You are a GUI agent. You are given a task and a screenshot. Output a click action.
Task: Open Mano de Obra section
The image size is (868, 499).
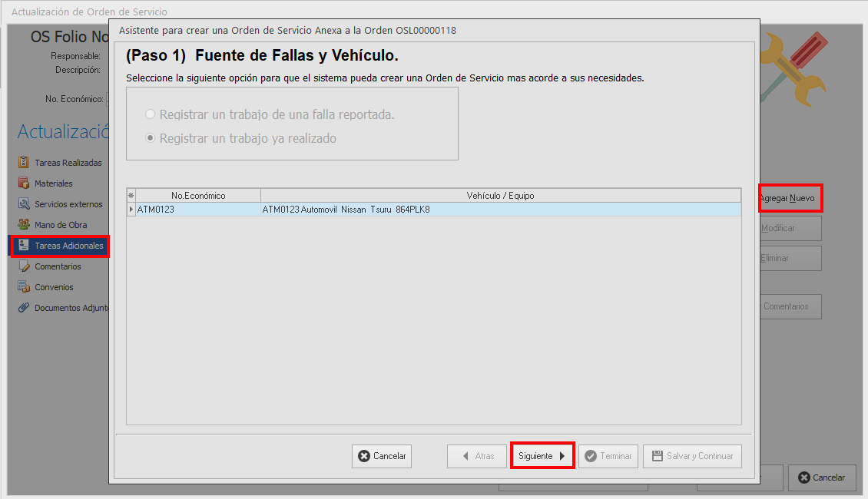(x=60, y=225)
